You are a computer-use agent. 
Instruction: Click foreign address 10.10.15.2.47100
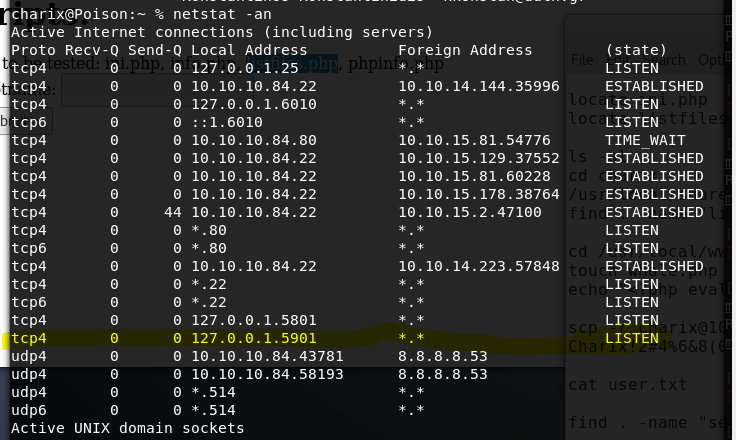[x=469, y=212]
